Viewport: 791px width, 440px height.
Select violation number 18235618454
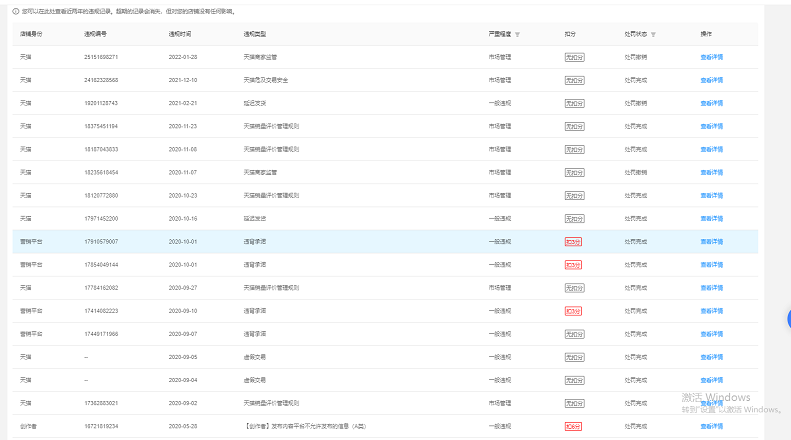(x=101, y=173)
